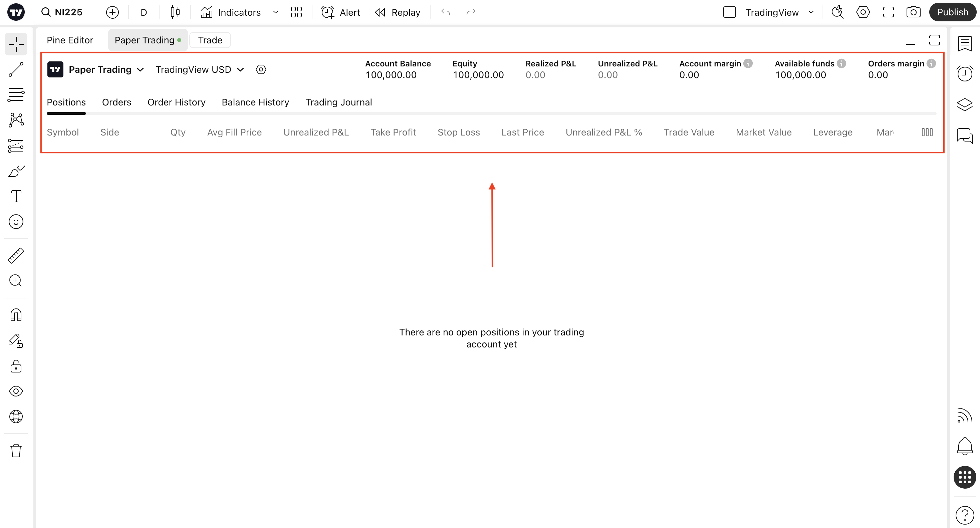Viewport: 980px width, 528px height.
Task: Create an Alert
Action: click(x=340, y=12)
